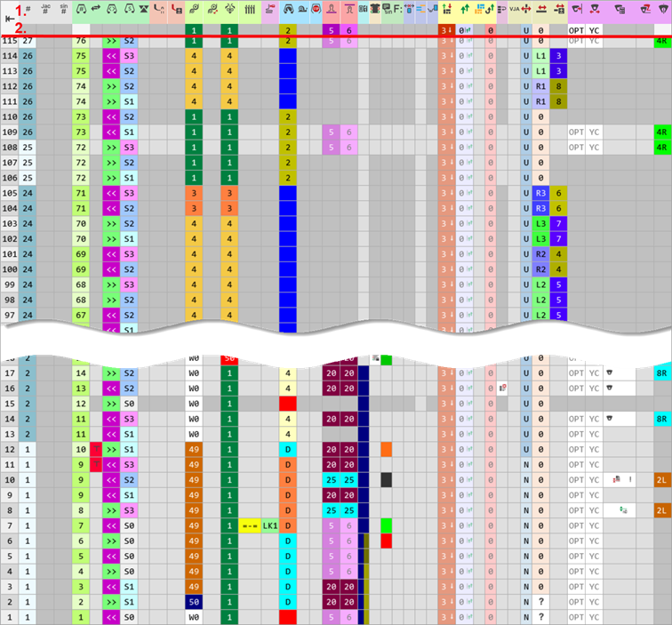
Task: Select the needle bars column header icon
Action: (x=250, y=10)
